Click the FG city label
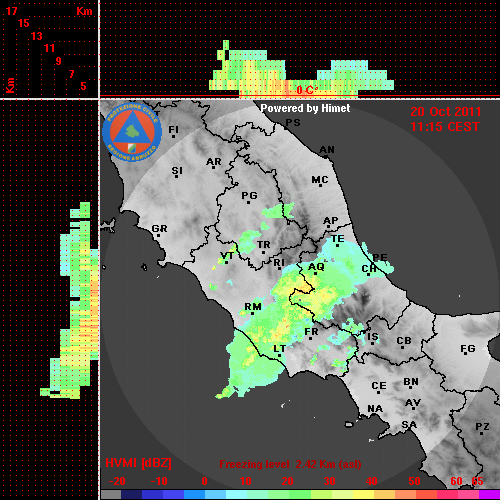 click(x=468, y=349)
